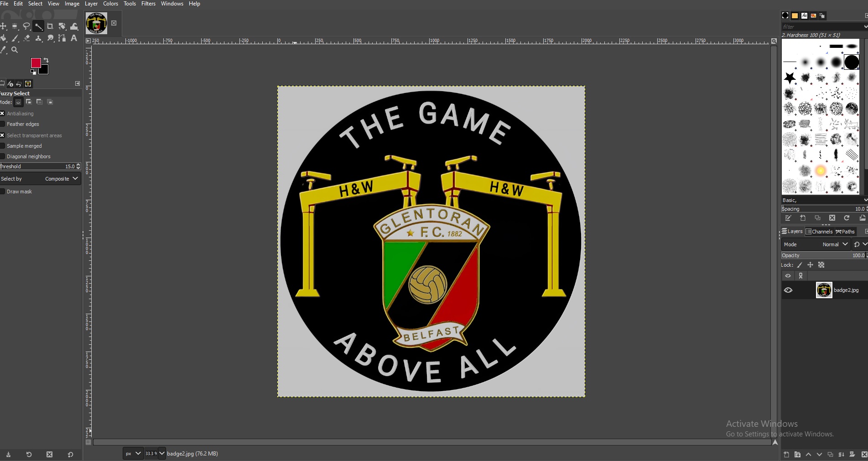Select the Move tool in the toolbox

pyautogui.click(x=3, y=26)
